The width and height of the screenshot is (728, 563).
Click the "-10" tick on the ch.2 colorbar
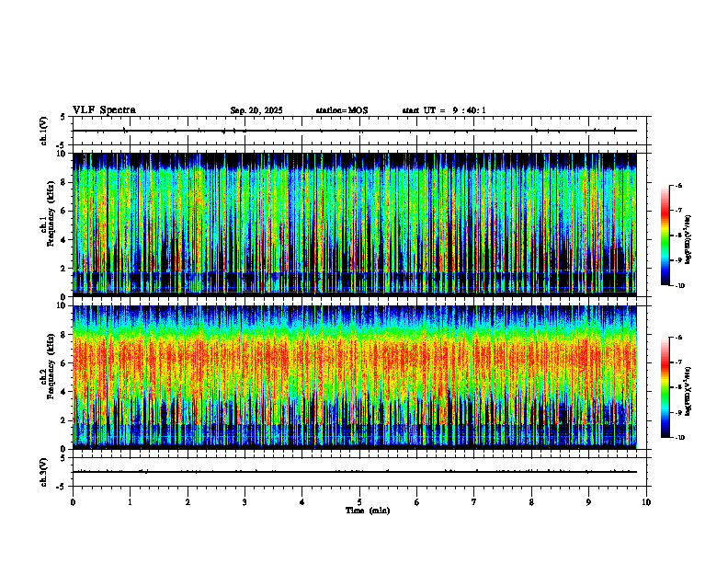pyautogui.click(x=680, y=437)
